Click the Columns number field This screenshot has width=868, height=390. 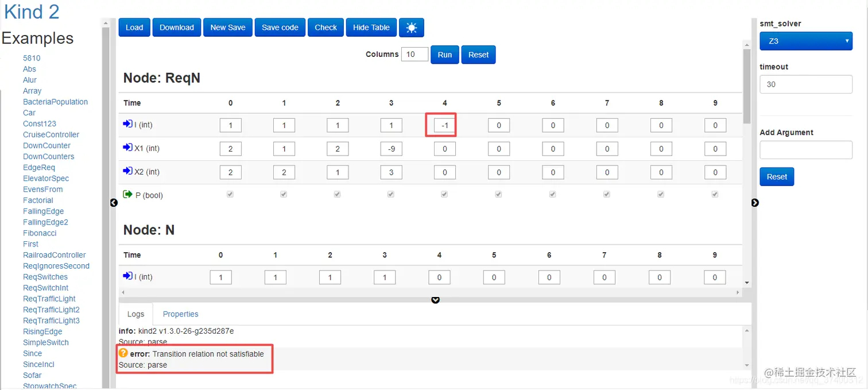pos(414,54)
